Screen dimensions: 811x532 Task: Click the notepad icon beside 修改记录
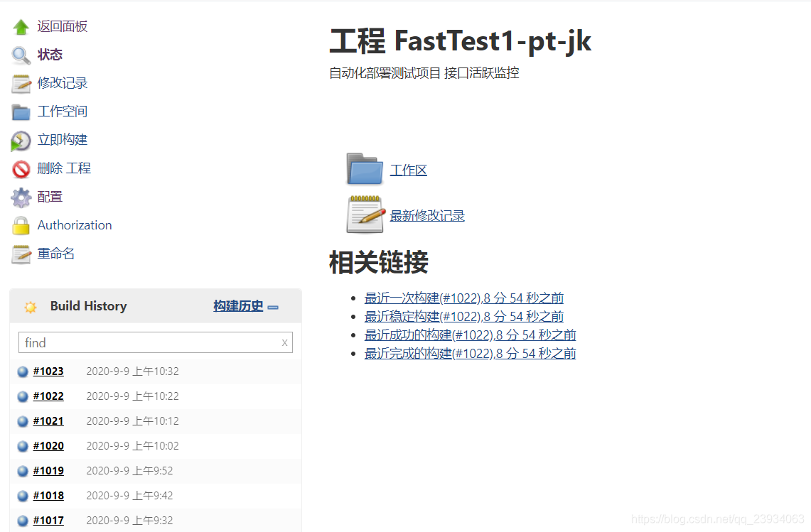(x=21, y=84)
